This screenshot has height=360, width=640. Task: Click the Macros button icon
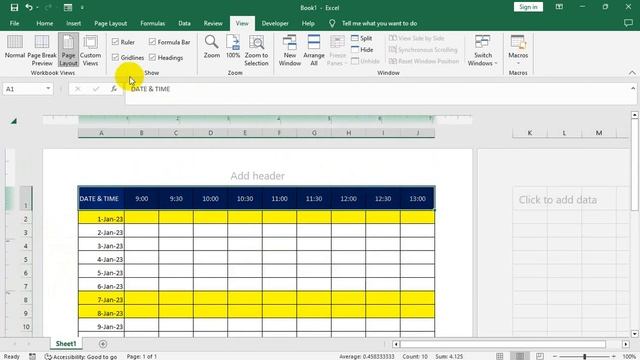point(518,42)
